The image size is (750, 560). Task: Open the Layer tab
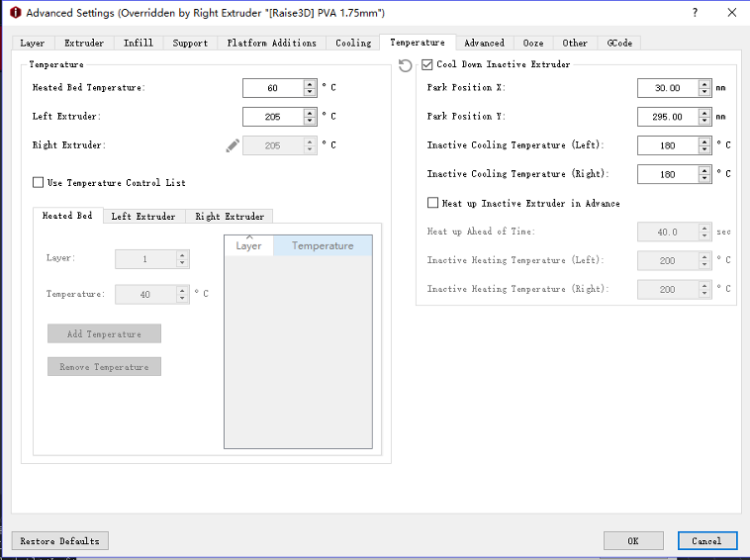coord(33,43)
